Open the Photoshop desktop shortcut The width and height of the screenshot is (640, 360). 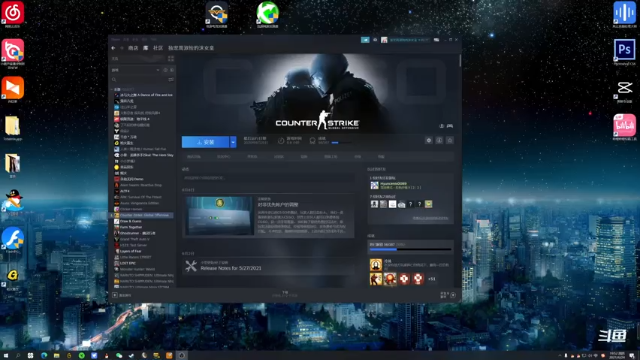coord(624,51)
